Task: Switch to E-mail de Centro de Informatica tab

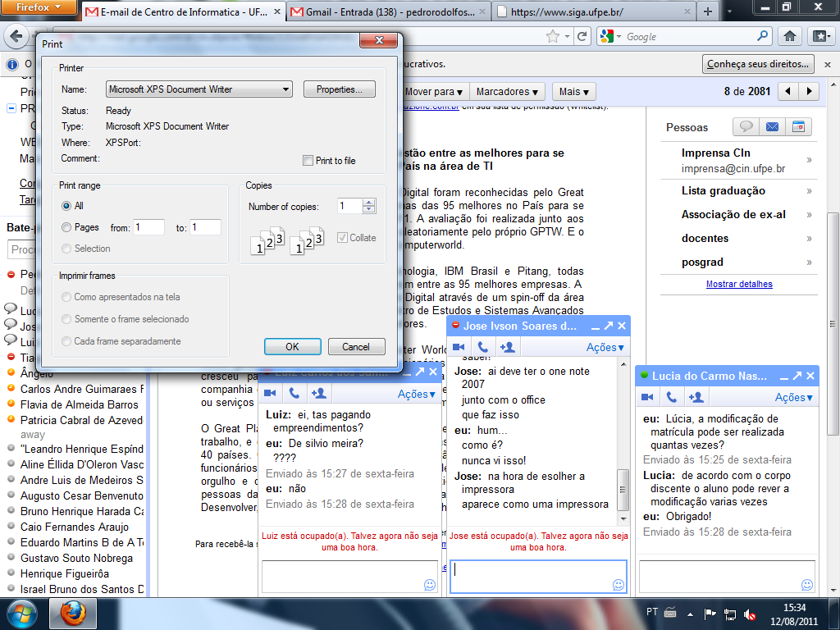Action: pyautogui.click(x=184, y=11)
